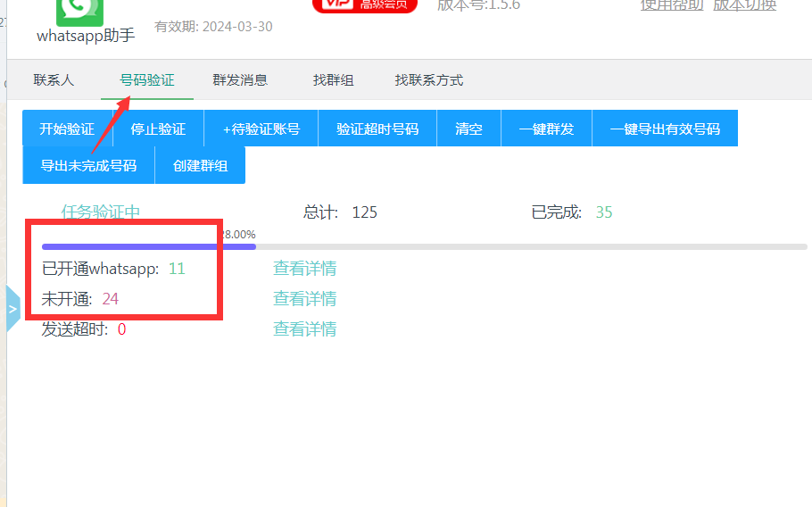
Task: Click the 已完成 value 35
Action: (604, 212)
